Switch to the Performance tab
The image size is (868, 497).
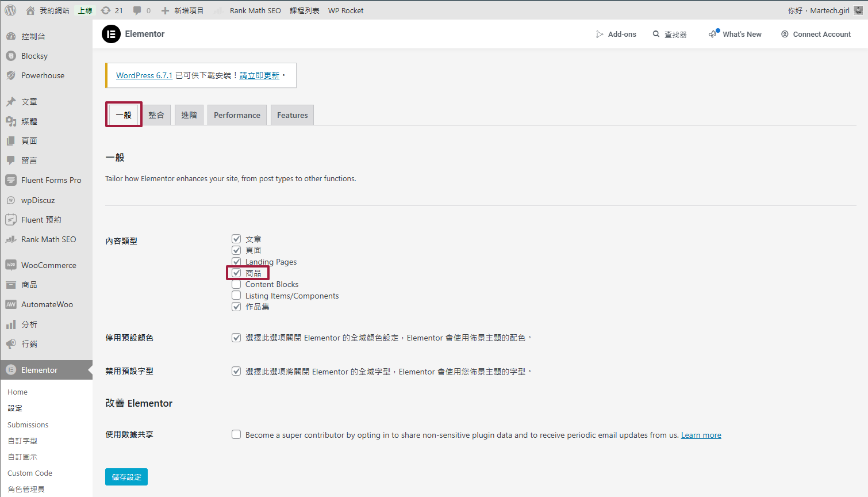(x=237, y=114)
